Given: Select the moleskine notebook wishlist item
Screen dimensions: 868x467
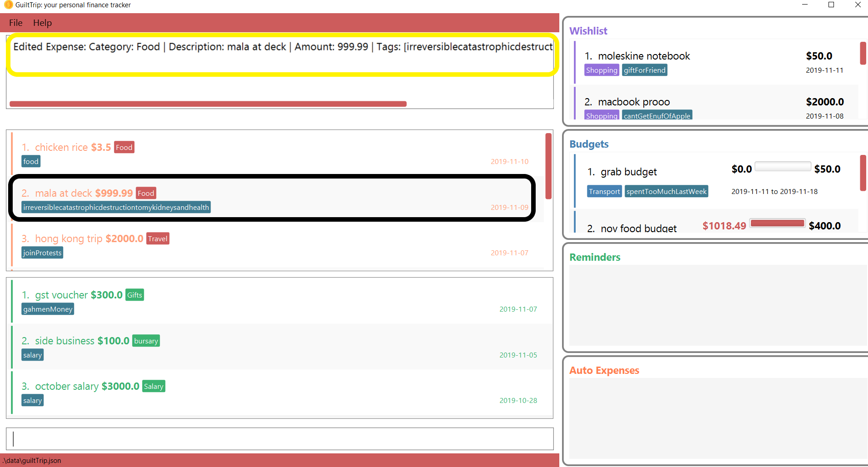Looking at the screenshot, I should pos(716,62).
